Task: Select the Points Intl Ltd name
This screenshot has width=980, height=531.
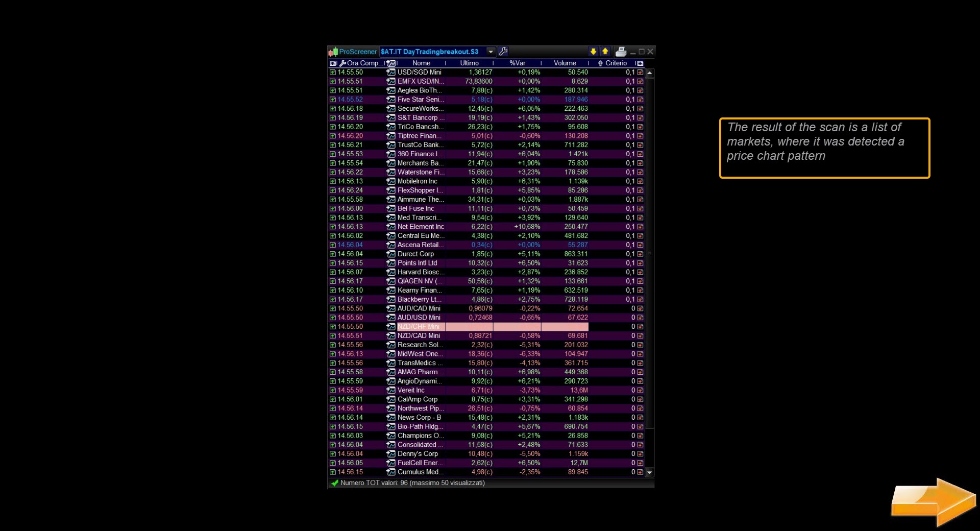Action: pos(418,263)
